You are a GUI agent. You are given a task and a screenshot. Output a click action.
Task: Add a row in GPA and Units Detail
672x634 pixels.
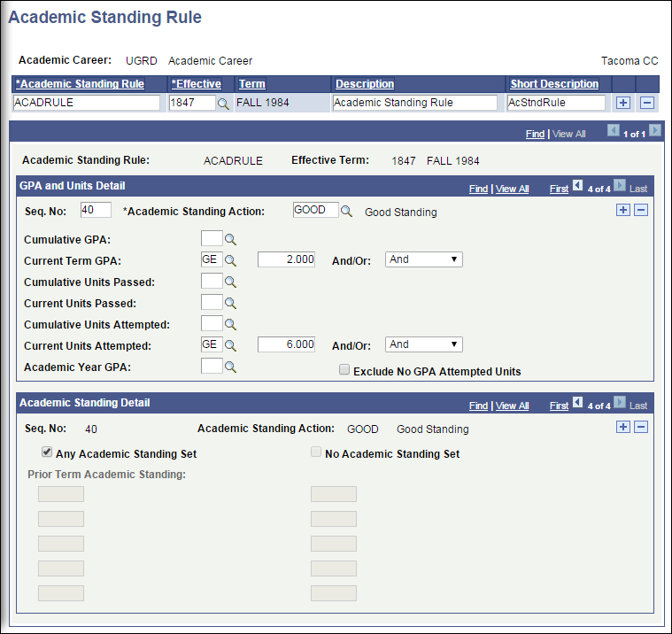tap(623, 210)
